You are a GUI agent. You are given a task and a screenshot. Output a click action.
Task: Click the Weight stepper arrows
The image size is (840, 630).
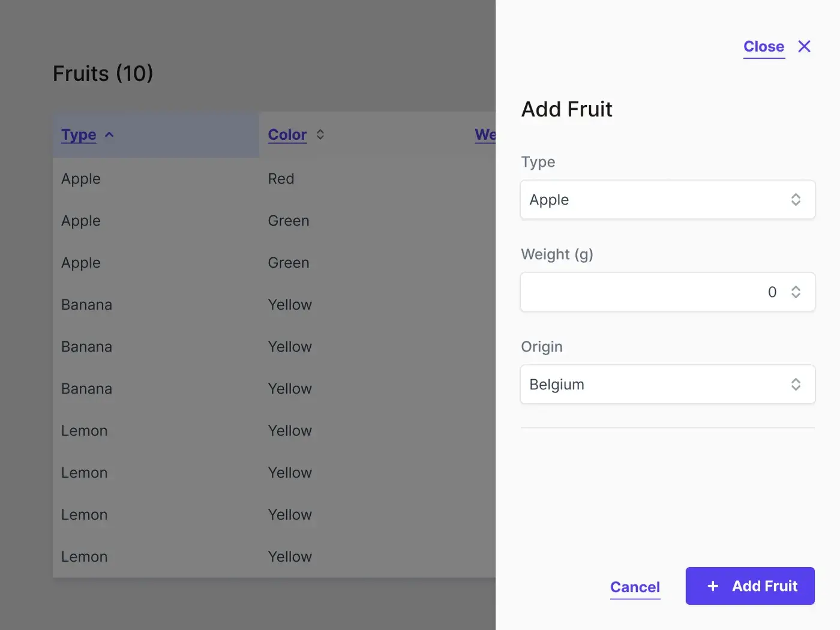pyautogui.click(x=796, y=292)
